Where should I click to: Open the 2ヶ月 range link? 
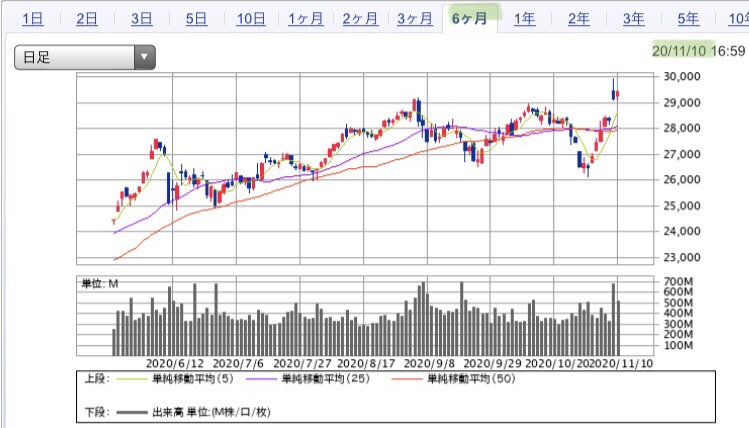[360, 19]
